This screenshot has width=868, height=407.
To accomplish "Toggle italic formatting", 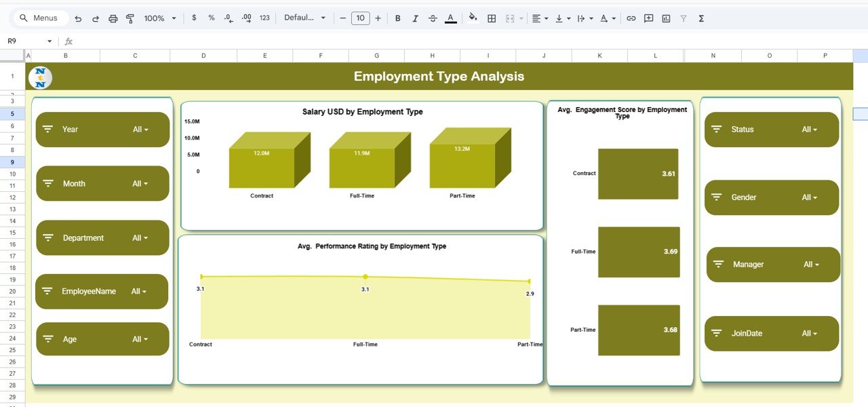I will pos(415,18).
